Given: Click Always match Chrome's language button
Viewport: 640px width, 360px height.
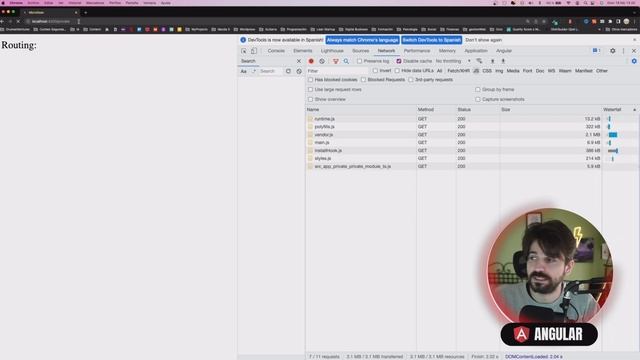Looking at the screenshot, I should pos(362,40).
